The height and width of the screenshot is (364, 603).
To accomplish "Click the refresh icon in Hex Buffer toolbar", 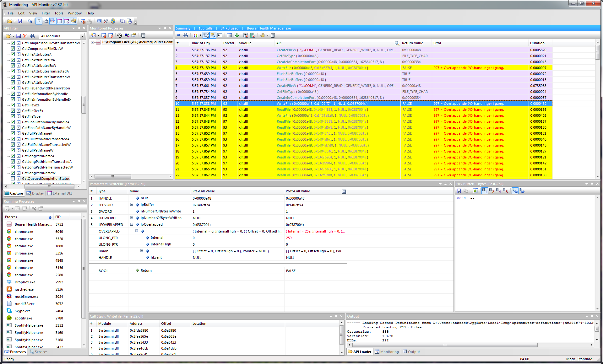I will (475, 191).
